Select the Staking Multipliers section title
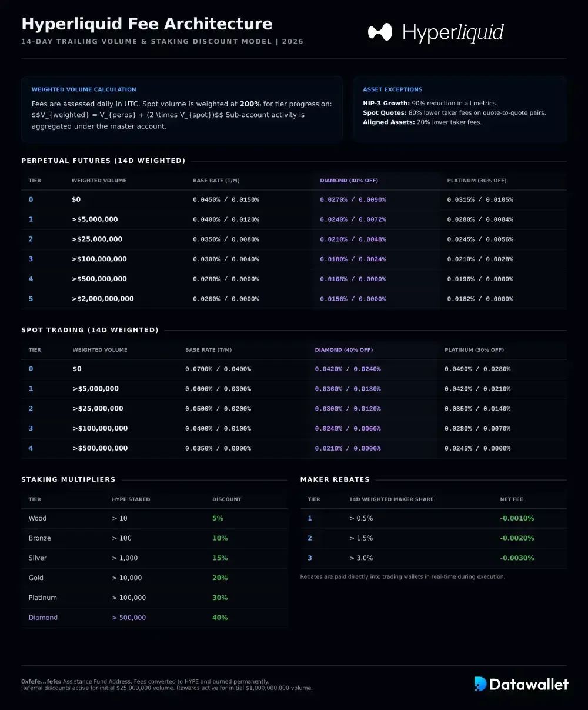The image size is (588, 710). point(68,479)
